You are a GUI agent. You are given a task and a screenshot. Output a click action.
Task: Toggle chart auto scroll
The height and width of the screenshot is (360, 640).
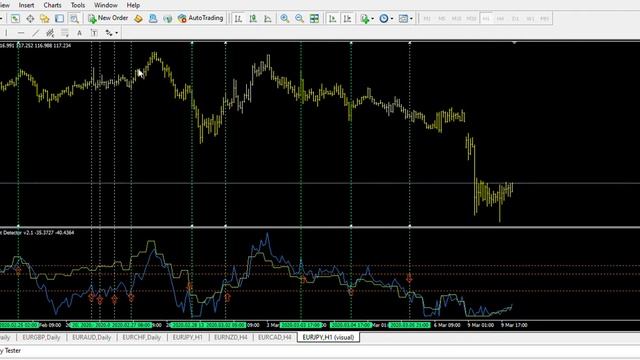[332, 18]
